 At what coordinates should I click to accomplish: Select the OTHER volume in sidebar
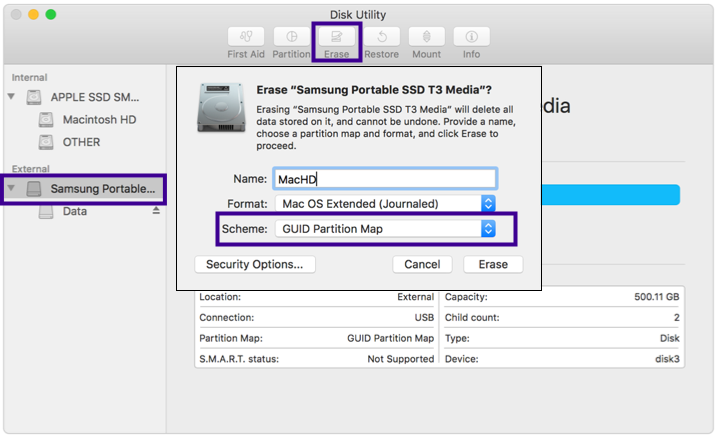81,142
